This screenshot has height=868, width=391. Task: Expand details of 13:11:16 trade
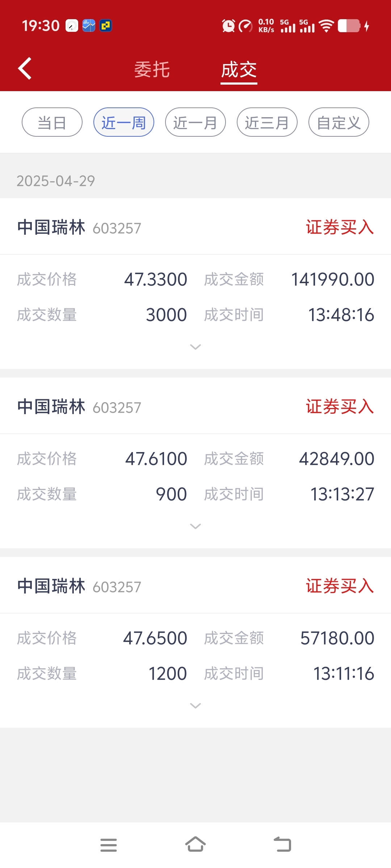pyautogui.click(x=195, y=706)
